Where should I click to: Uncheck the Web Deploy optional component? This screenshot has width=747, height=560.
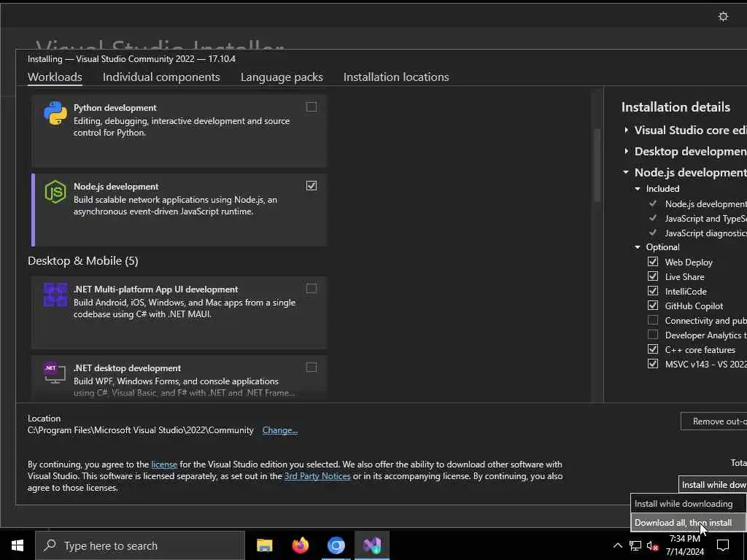point(653,262)
